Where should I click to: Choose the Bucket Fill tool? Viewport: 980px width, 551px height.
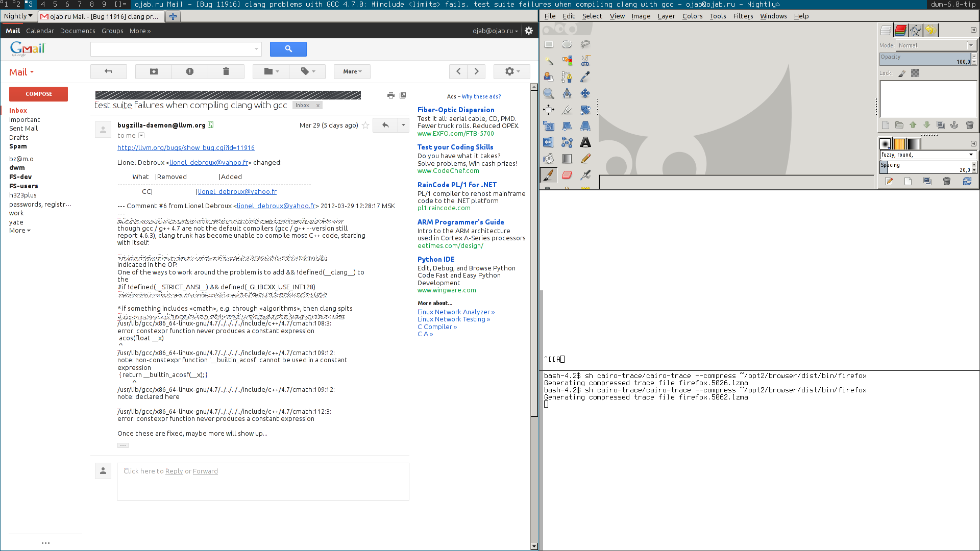(x=549, y=159)
